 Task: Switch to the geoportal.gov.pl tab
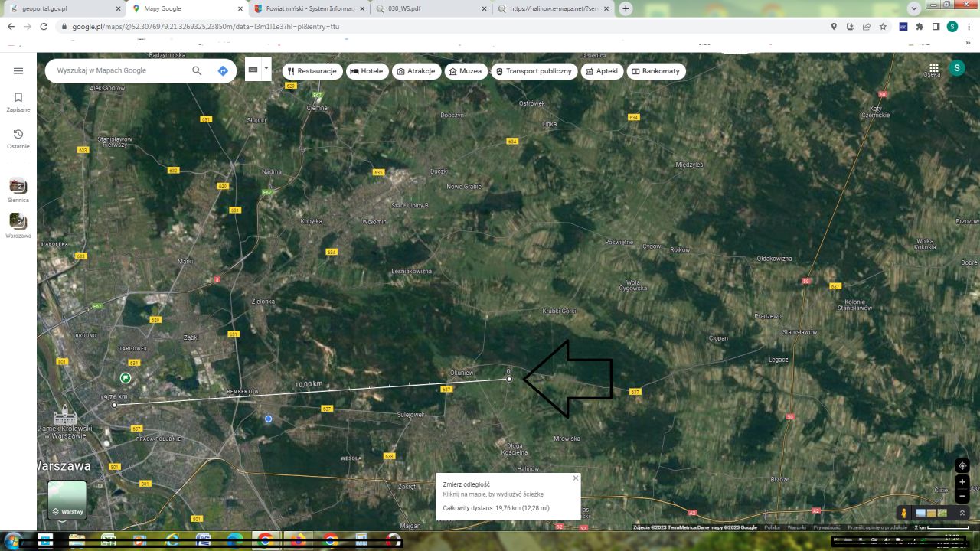coord(65,8)
